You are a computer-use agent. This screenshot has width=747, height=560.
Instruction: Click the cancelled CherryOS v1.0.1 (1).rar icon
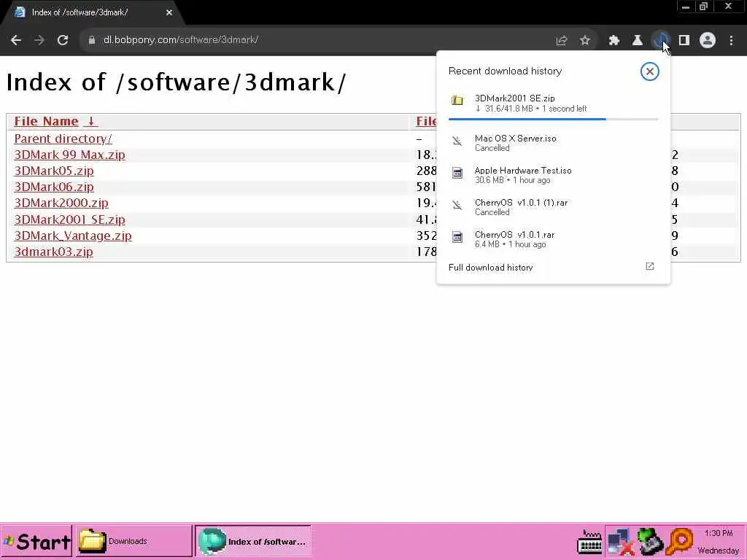pyautogui.click(x=457, y=205)
